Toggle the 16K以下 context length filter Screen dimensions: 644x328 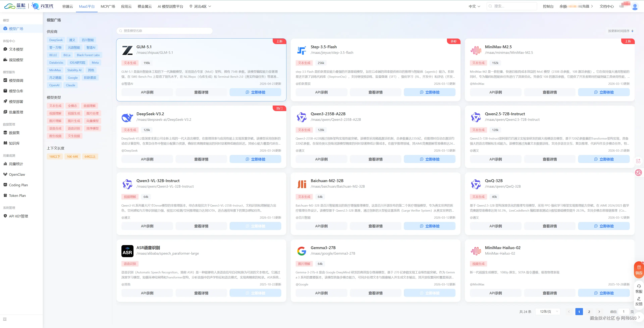pyautogui.click(x=55, y=157)
